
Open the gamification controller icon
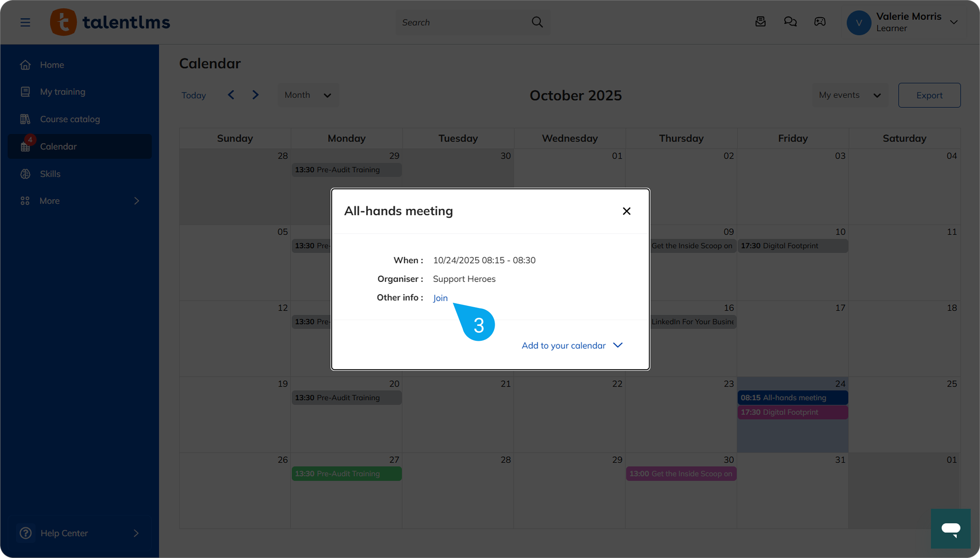pos(820,22)
